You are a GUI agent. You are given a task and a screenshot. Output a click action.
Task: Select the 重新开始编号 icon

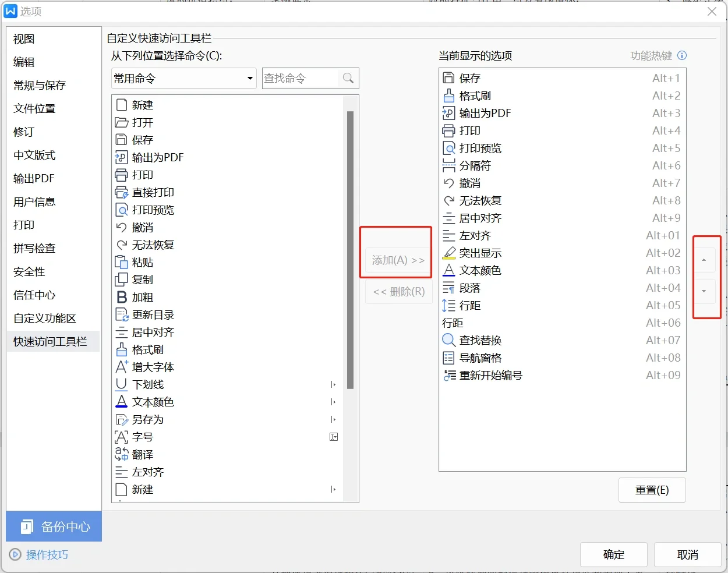(448, 375)
